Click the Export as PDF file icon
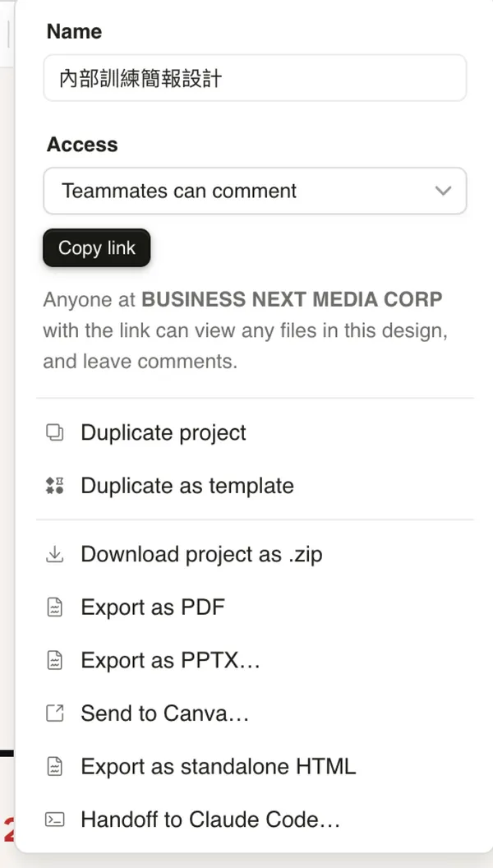Viewport: 493px width, 868px height. tap(54, 608)
